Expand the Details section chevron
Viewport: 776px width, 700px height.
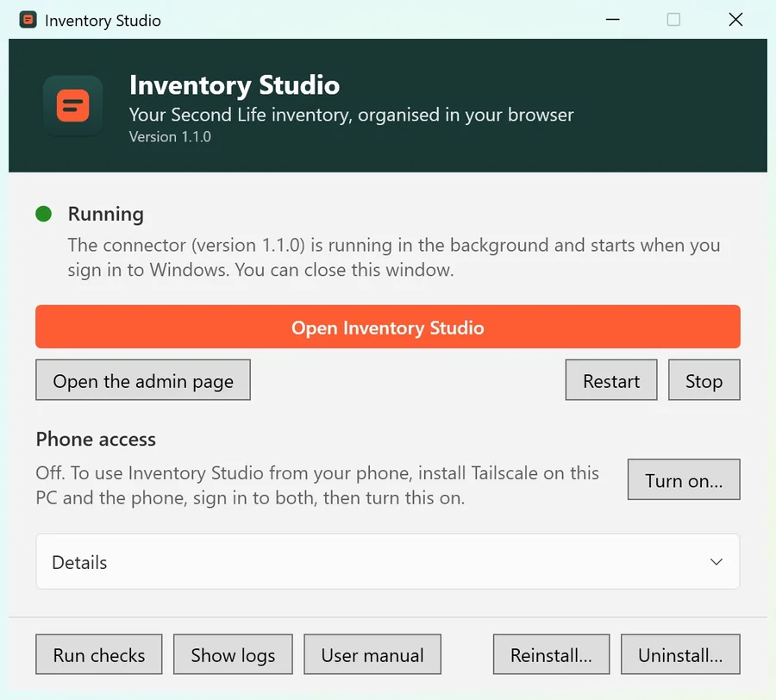pos(717,561)
